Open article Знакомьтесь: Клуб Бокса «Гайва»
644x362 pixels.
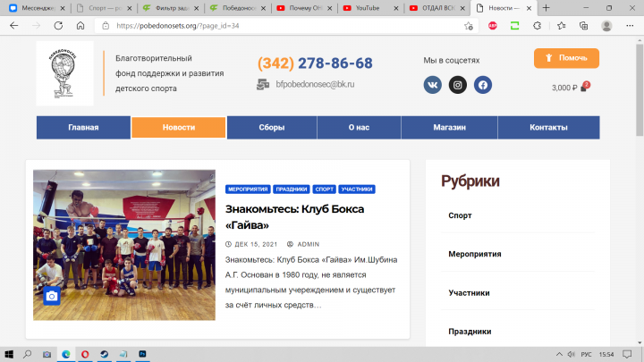294,216
